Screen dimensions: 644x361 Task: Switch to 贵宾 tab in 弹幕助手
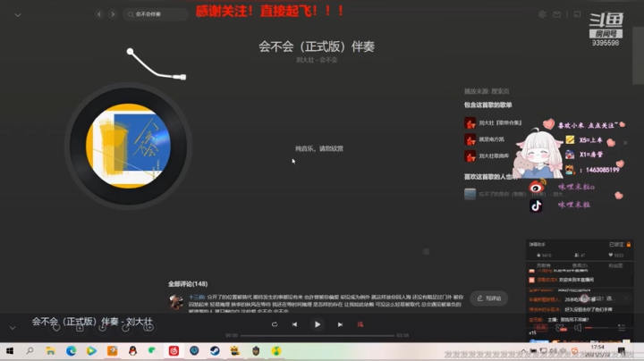click(580, 265)
